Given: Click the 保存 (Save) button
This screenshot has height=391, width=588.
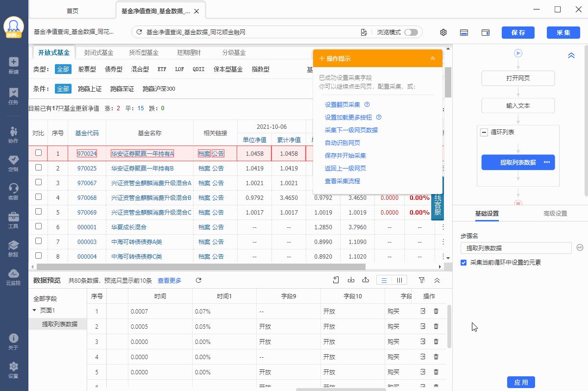Looking at the screenshot, I should coord(518,32).
